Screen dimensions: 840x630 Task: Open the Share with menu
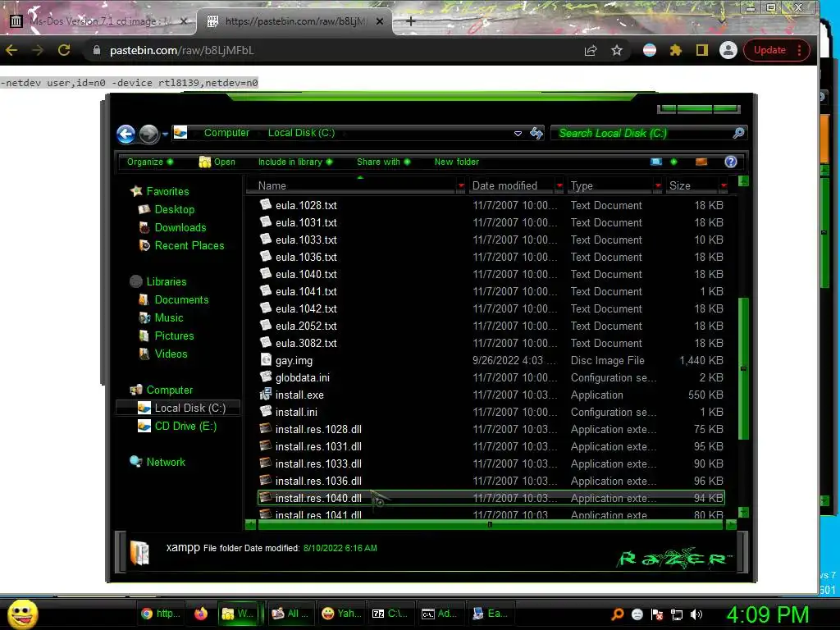[384, 162]
